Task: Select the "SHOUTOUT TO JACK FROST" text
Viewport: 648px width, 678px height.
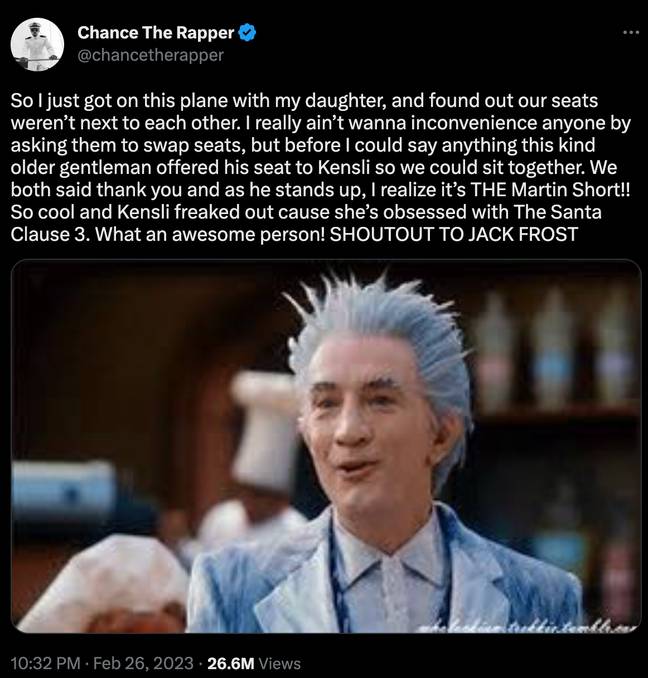Action: point(453,234)
